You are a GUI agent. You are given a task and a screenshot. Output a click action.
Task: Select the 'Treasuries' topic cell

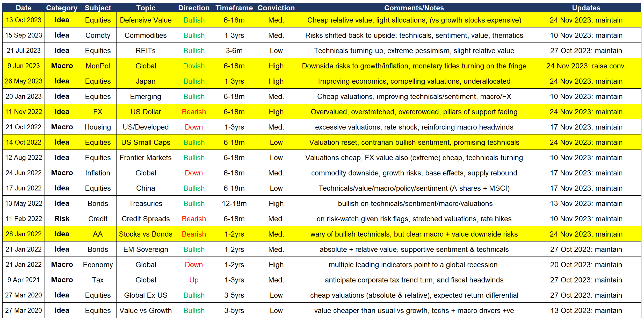pos(146,203)
